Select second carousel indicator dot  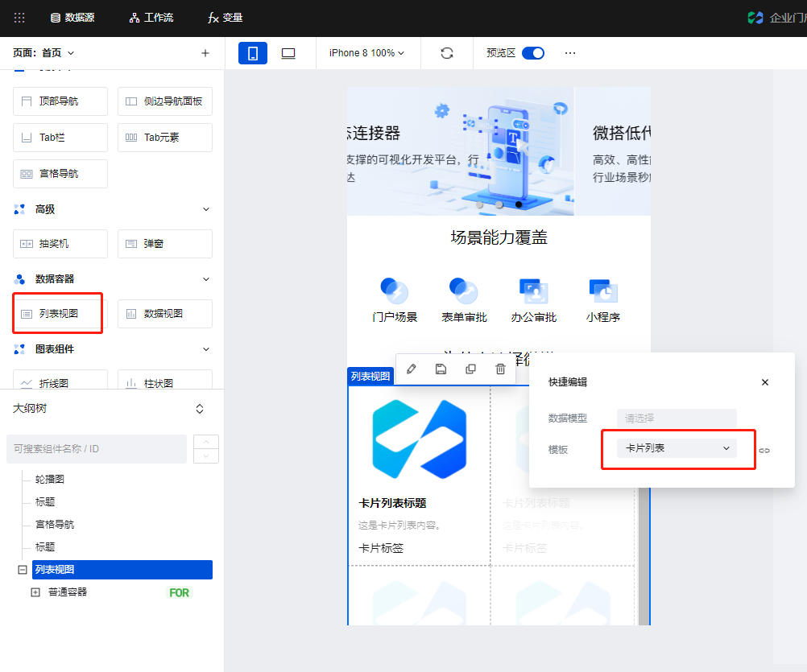coord(499,204)
